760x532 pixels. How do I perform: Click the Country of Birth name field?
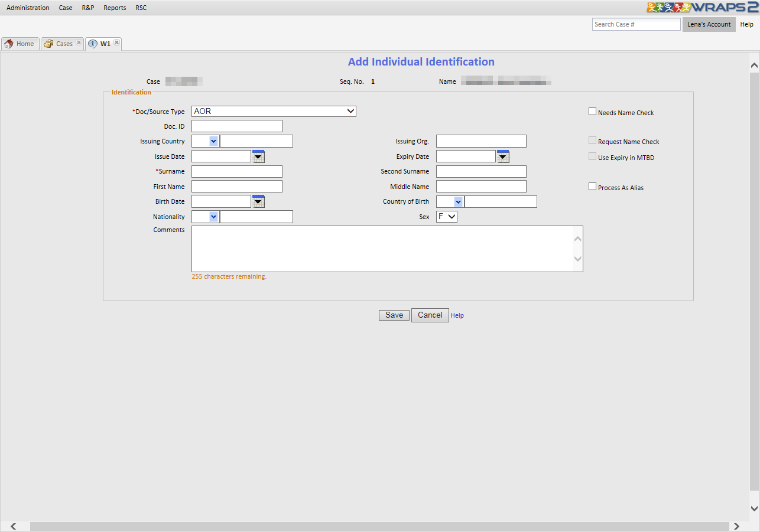501,202
